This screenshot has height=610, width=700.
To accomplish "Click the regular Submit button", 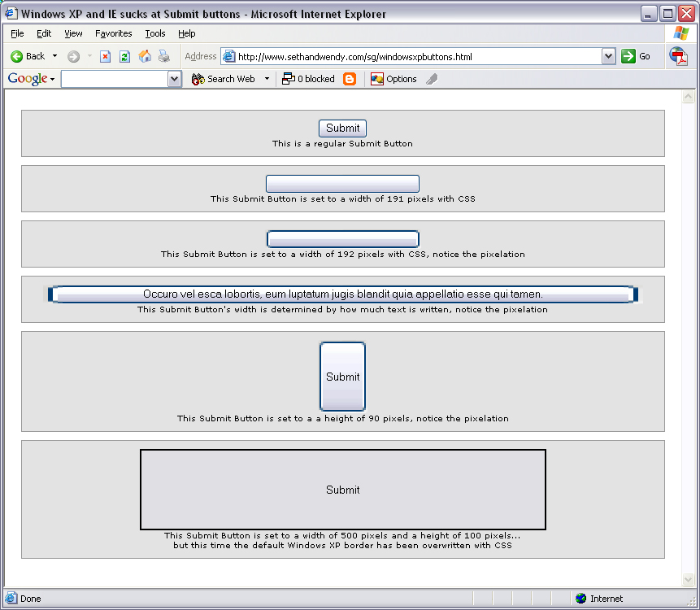I will pos(342,129).
